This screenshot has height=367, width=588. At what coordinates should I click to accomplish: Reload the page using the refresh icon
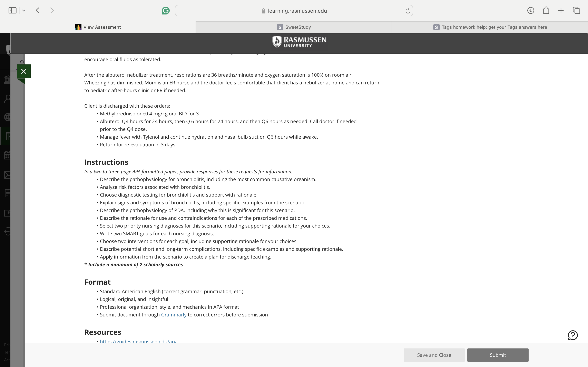(408, 11)
